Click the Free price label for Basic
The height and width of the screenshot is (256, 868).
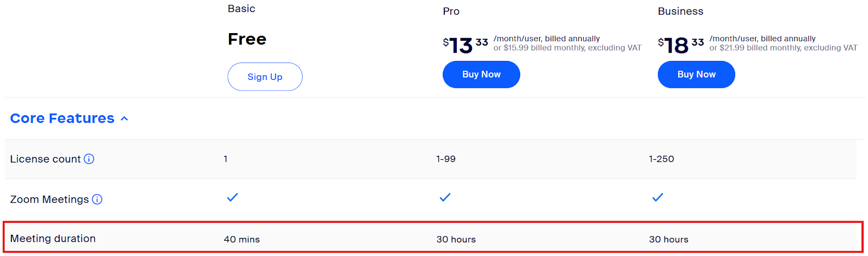tap(247, 39)
